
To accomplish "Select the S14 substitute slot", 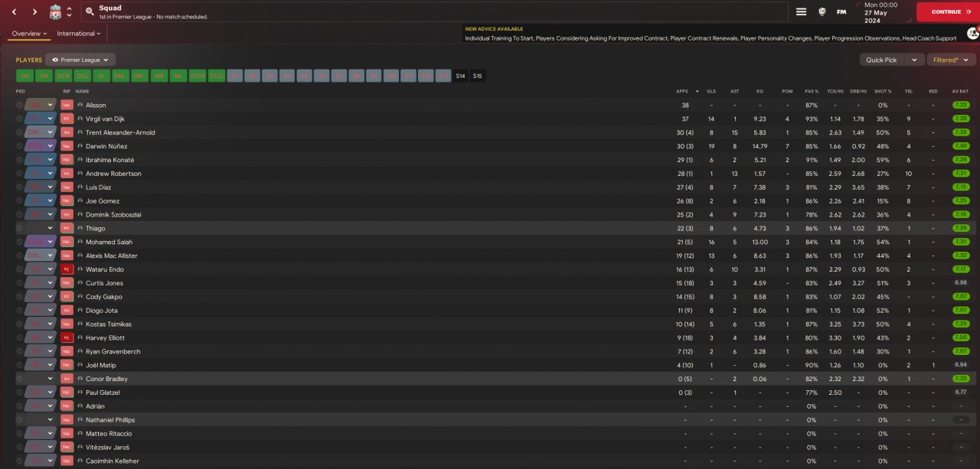I will [460, 76].
